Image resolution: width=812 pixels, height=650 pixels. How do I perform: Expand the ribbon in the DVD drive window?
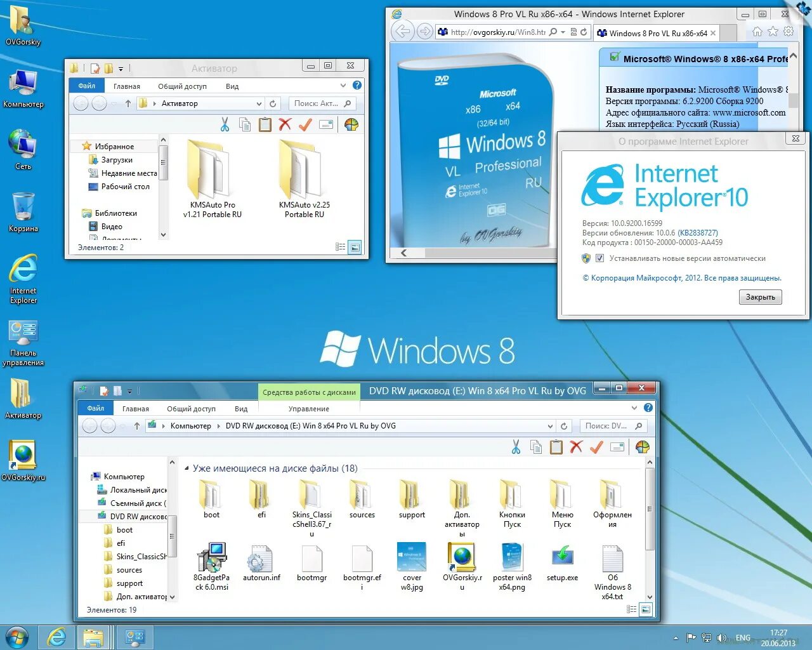coord(634,408)
